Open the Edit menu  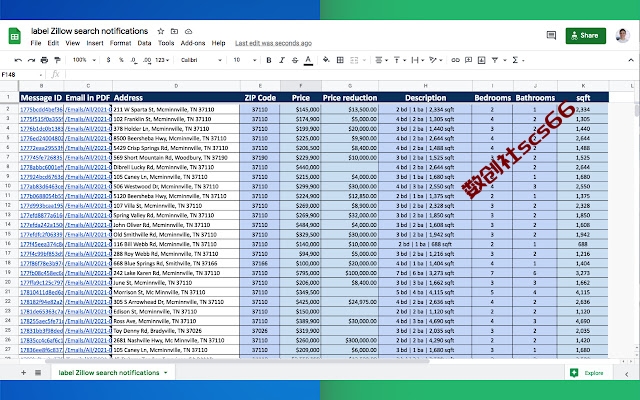(53, 43)
